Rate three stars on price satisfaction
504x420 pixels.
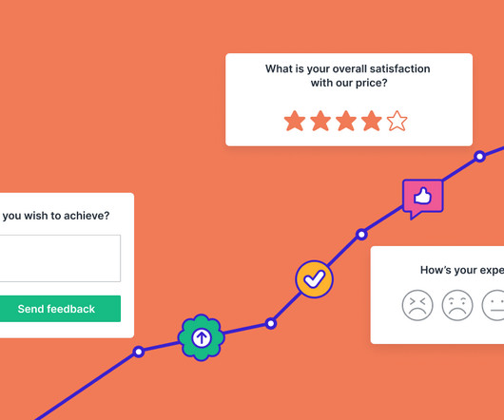click(x=346, y=121)
